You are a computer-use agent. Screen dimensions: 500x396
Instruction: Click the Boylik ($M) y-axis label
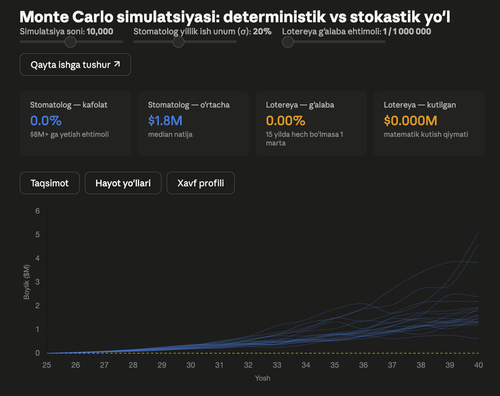(27, 282)
